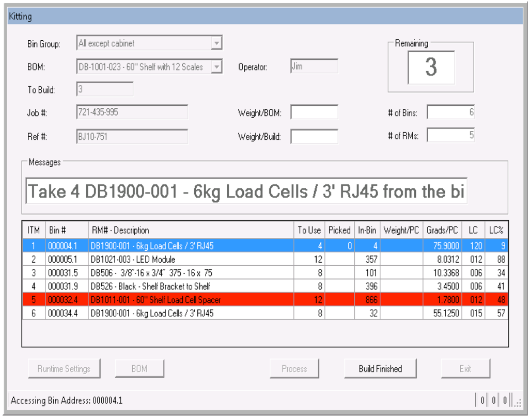This screenshot has height=420, width=530.
Task: Open the BOM dropdown arrow
Action: [x=216, y=67]
